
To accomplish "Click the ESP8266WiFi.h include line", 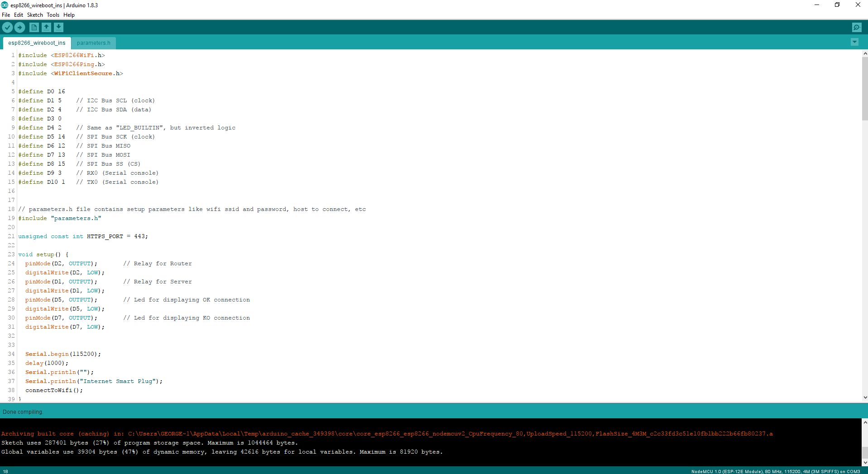I will pyautogui.click(x=62, y=55).
